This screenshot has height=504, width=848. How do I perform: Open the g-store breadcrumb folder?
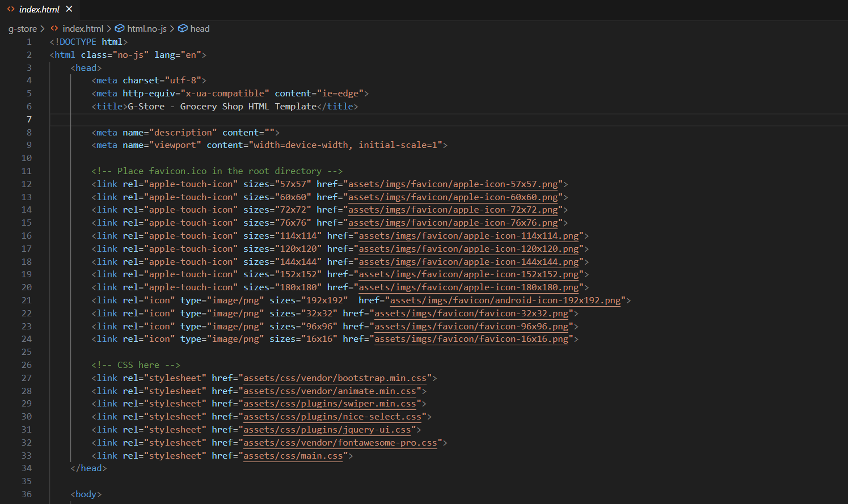click(22, 28)
